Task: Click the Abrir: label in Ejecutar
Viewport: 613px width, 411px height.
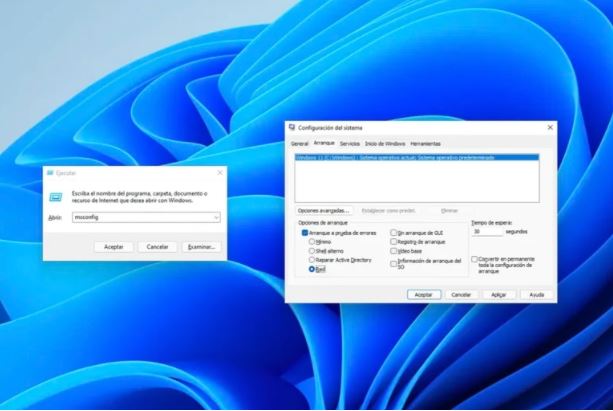Action: coord(55,217)
